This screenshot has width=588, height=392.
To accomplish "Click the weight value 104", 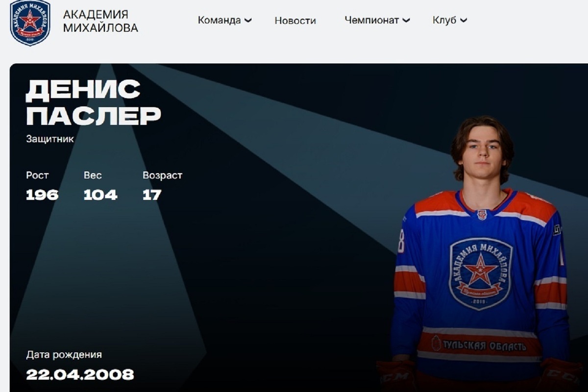I will [100, 195].
